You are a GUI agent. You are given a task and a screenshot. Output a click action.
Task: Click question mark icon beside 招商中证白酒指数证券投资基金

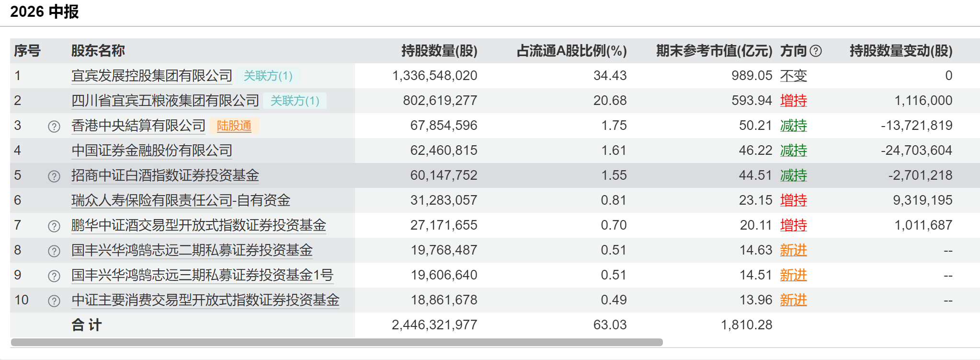click(x=54, y=176)
